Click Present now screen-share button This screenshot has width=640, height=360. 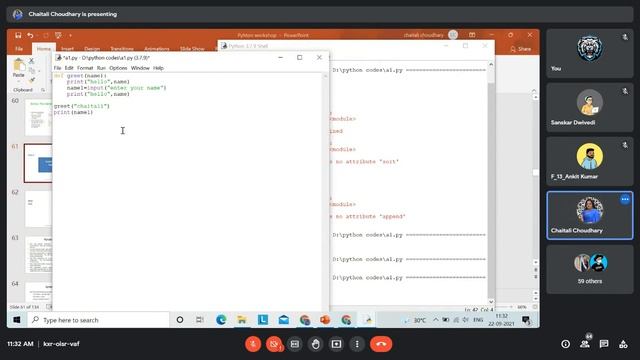click(x=336, y=344)
